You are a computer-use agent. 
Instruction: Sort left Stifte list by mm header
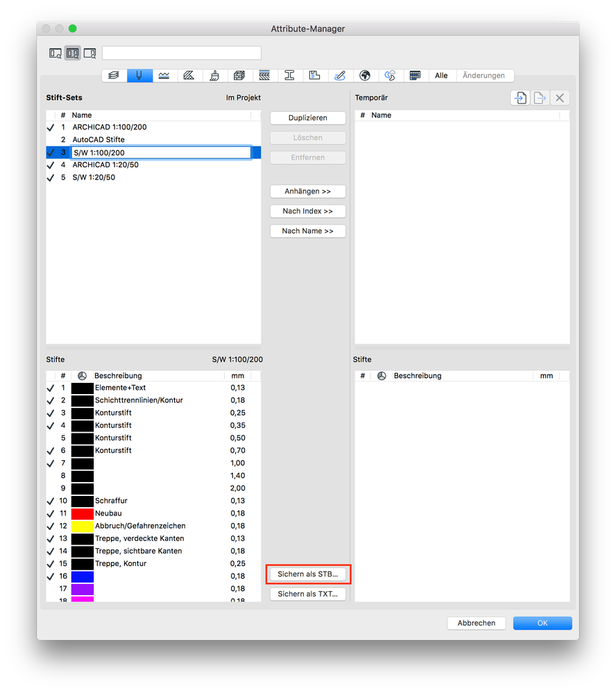coord(238,376)
